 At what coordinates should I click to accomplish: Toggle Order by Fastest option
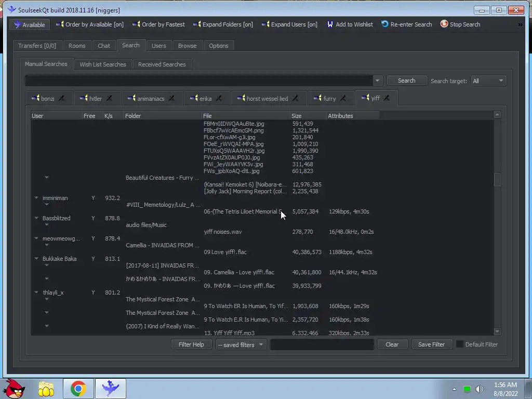(159, 24)
